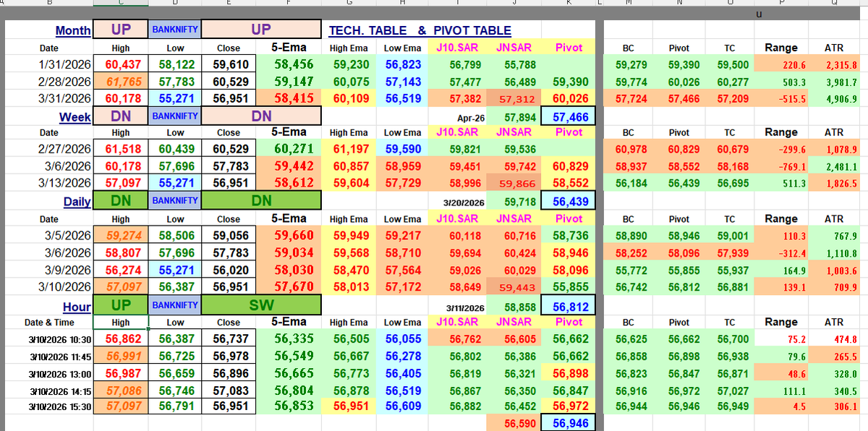
Task: Open the Hour hyperlink label
Action: coord(77,306)
